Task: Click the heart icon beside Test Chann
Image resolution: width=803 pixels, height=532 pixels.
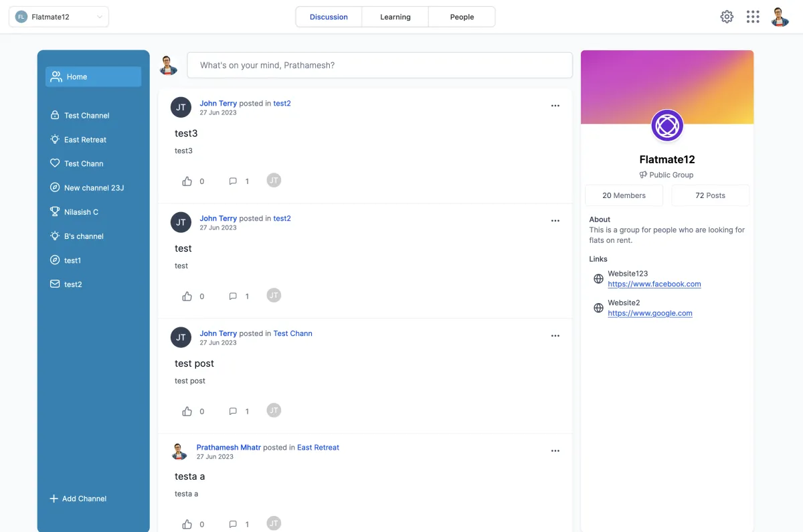Action: point(55,163)
